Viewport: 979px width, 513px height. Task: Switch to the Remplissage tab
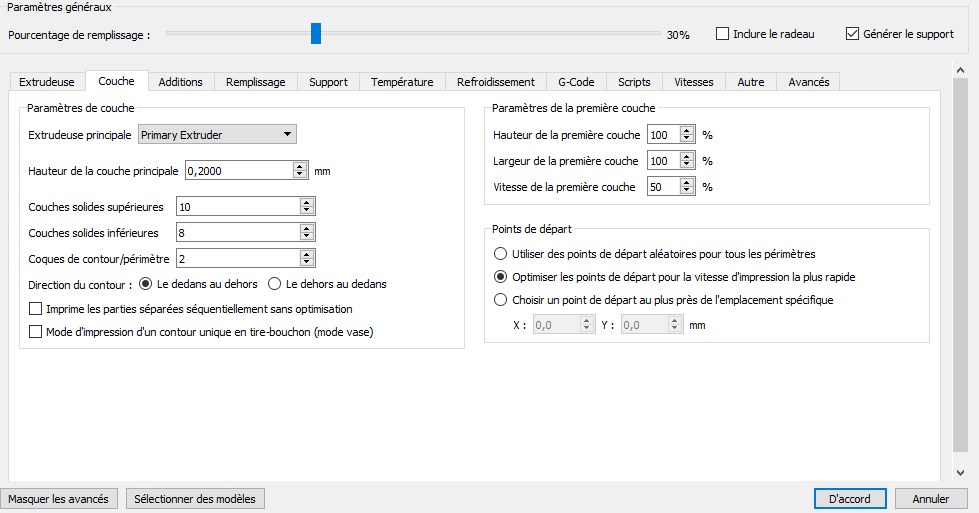click(x=255, y=82)
